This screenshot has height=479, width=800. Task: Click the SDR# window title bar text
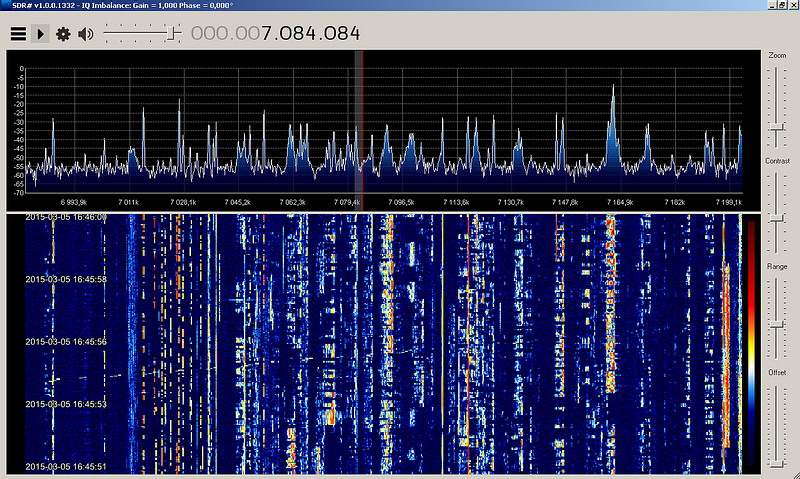tap(122, 5)
